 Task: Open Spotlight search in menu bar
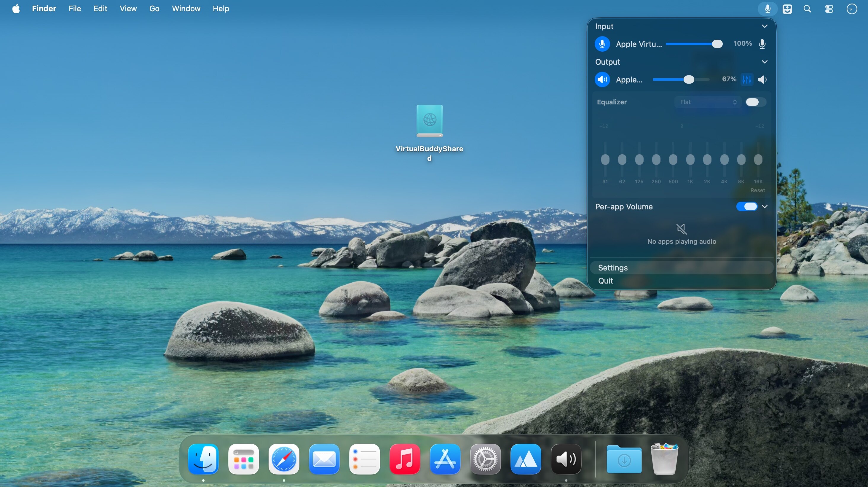pos(807,9)
